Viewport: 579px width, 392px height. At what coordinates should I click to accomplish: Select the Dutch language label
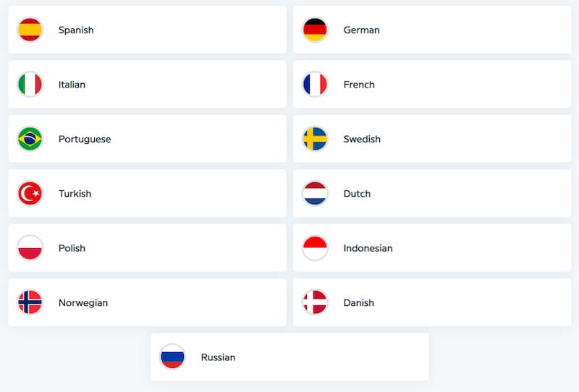pos(357,193)
